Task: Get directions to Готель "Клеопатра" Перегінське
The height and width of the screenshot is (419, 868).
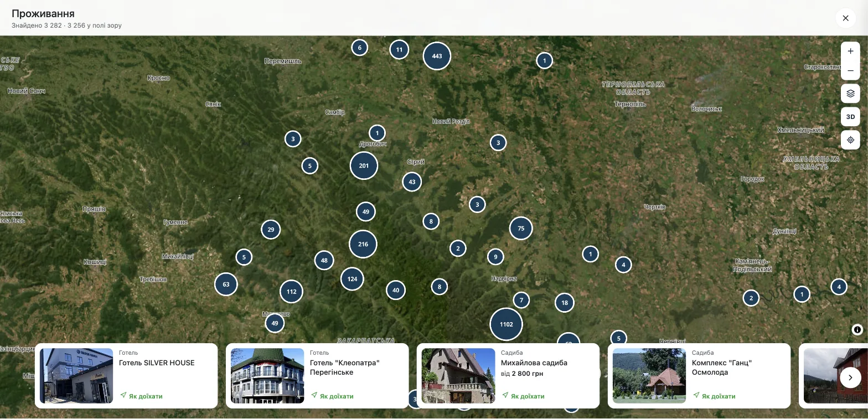Action: (x=332, y=396)
